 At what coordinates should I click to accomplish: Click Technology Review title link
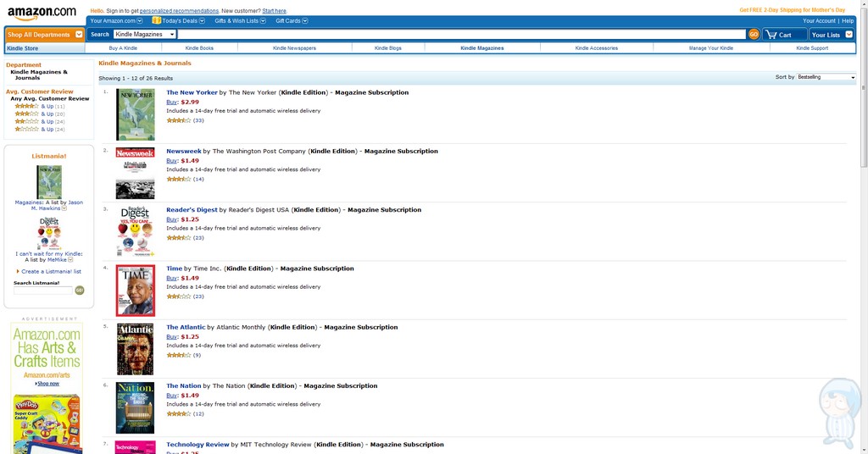click(x=198, y=445)
